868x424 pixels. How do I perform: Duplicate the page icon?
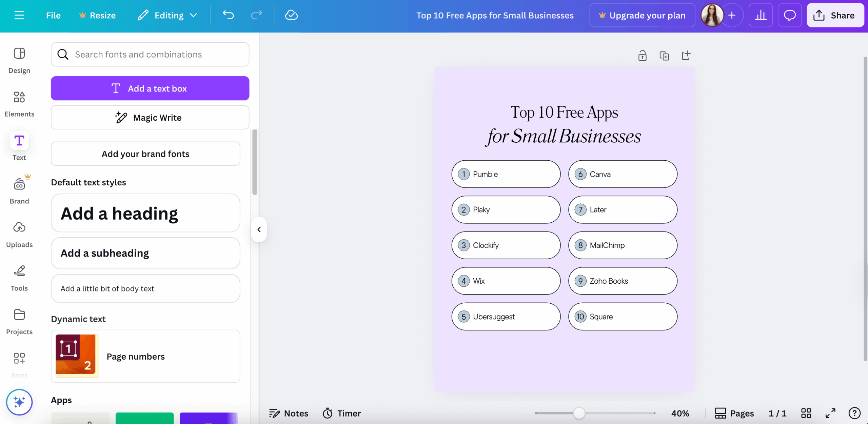(664, 55)
